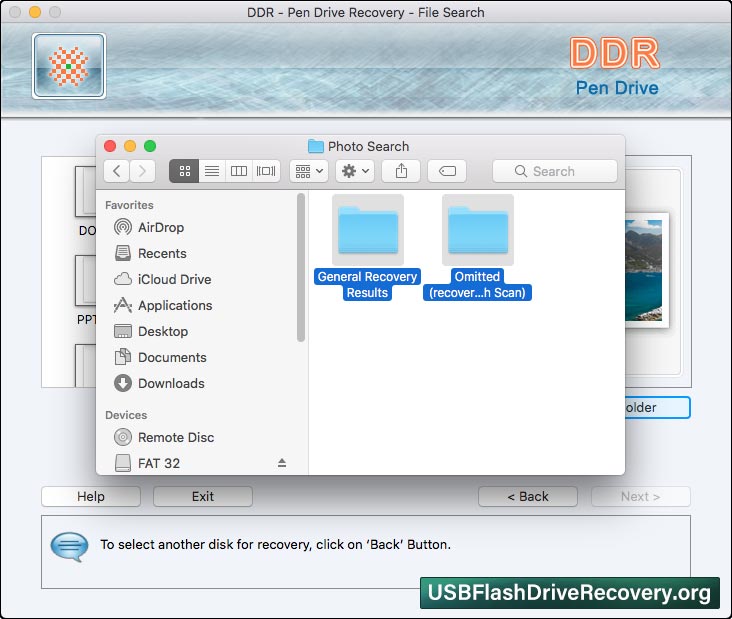Viewport: 732px width, 619px height.
Task: Open Desktop in the sidebar
Action: 162,331
